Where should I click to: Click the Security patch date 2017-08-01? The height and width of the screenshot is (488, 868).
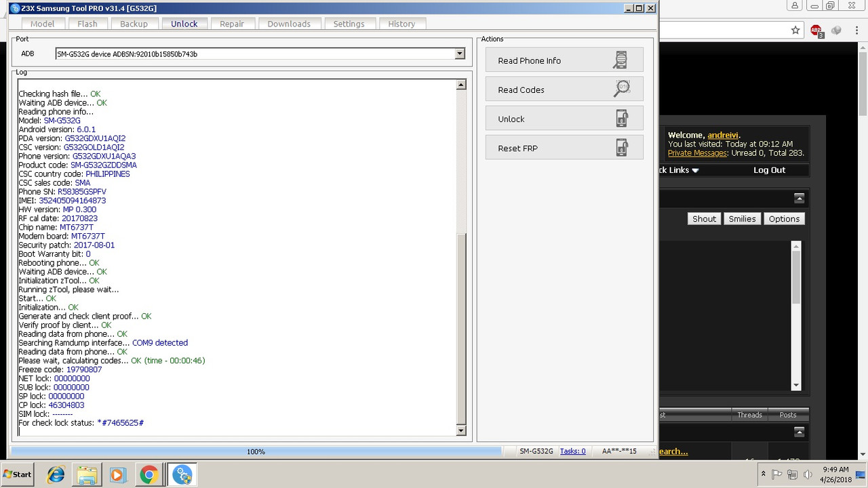(94, 245)
